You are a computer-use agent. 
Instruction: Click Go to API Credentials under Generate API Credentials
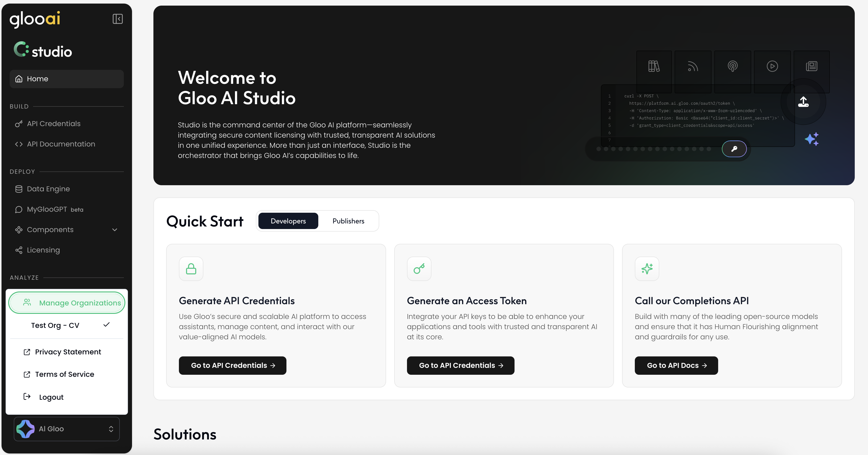pyautogui.click(x=232, y=366)
